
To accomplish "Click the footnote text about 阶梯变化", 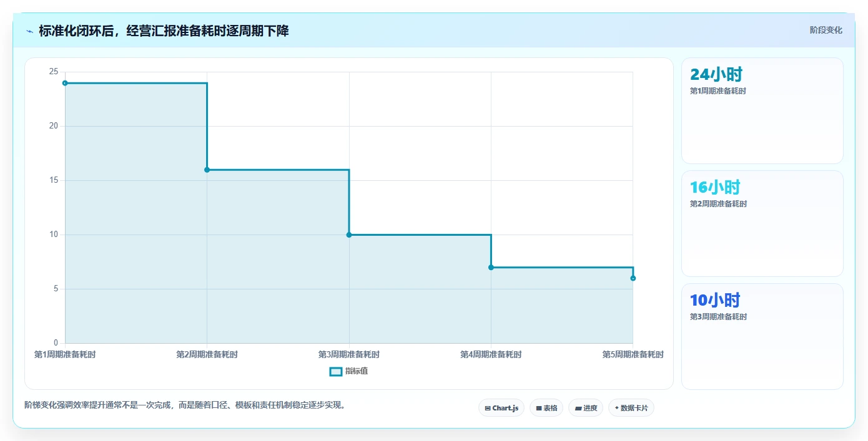I will coord(185,405).
